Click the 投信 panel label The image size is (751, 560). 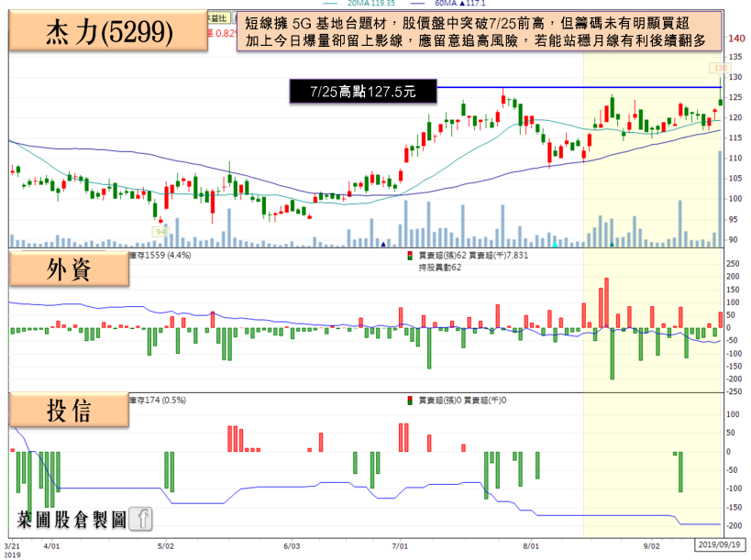[69, 410]
